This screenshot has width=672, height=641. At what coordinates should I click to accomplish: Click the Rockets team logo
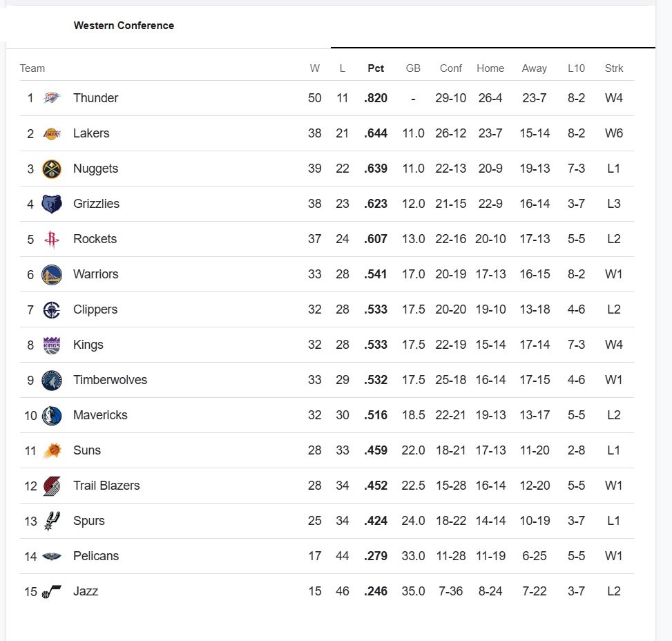[52, 239]
